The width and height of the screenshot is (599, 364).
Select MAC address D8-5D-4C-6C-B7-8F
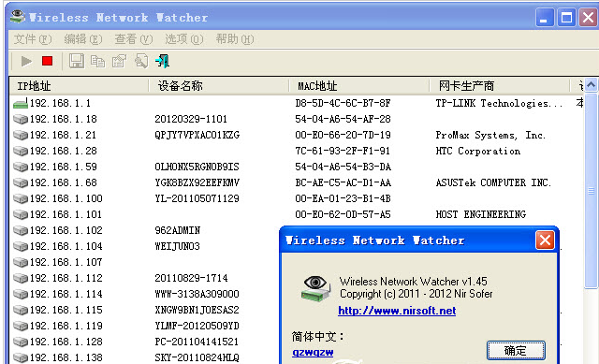[343, 103]
